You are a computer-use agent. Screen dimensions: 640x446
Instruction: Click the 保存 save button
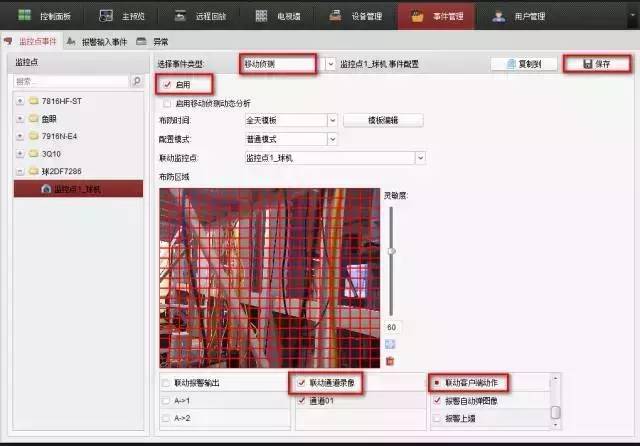click(595, 64)
